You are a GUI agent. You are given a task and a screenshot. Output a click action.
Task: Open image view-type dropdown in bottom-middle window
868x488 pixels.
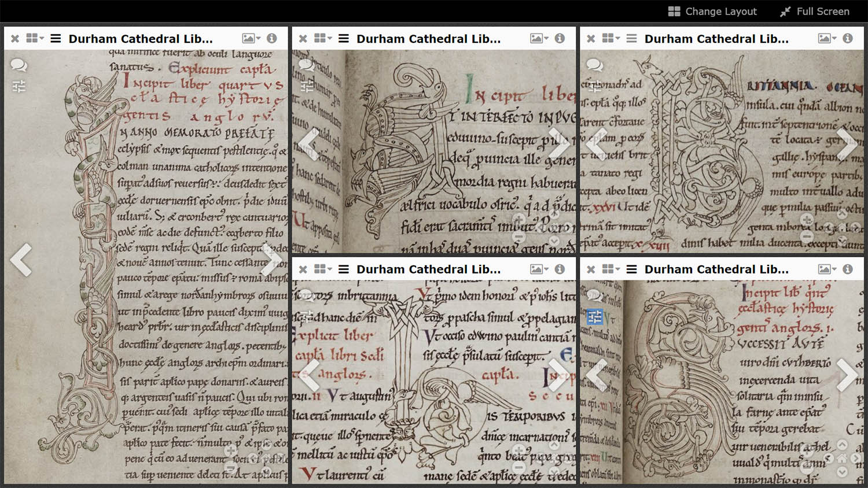pos(539,269)
